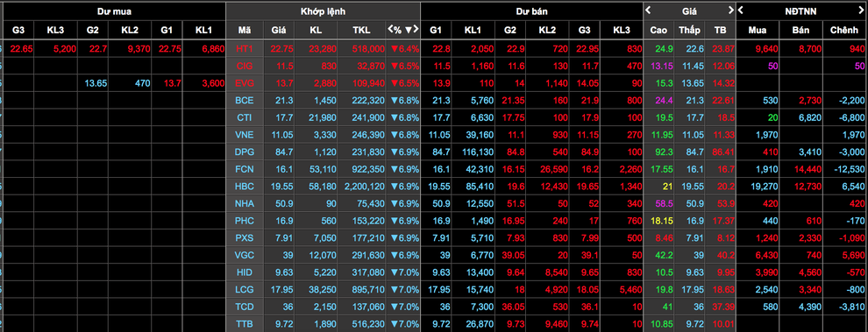Open stock code NHA

pyautogui.click(x=244, y=203)
